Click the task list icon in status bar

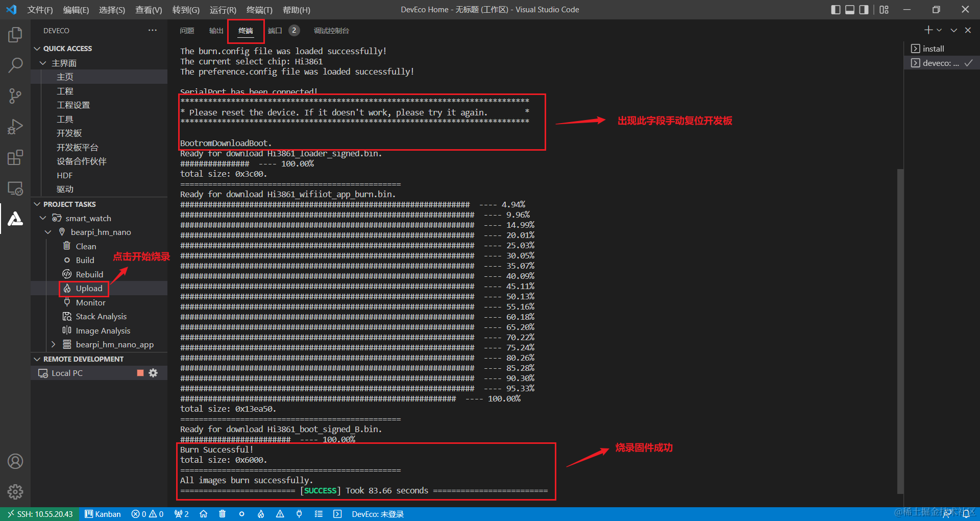318,514
